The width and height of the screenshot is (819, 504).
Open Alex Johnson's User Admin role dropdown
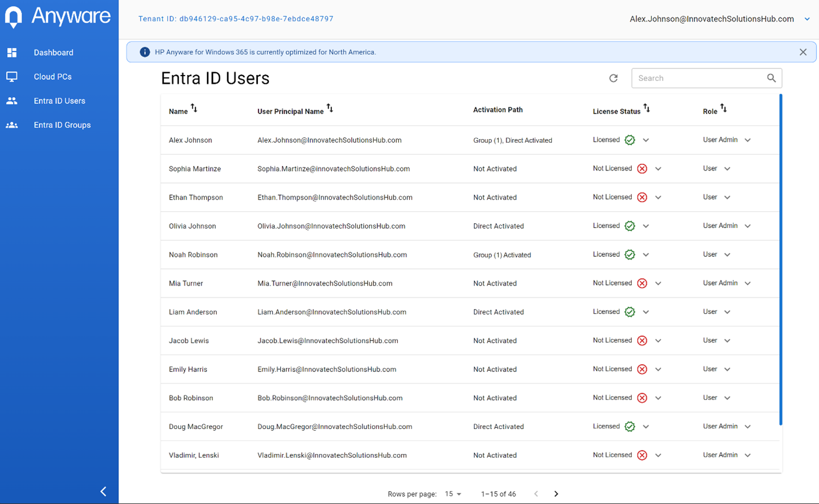[x=748, y=140]
